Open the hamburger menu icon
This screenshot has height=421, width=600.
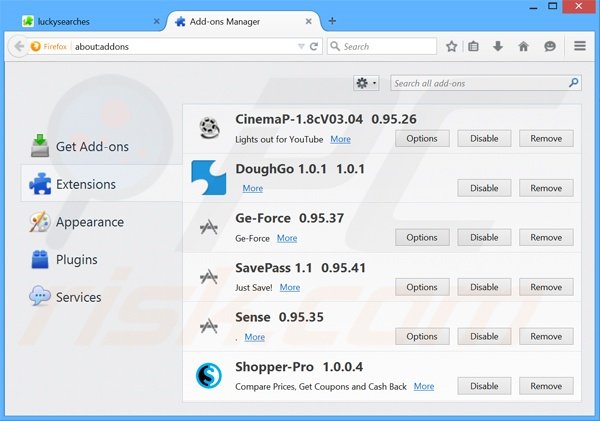[x=580, y=46]
